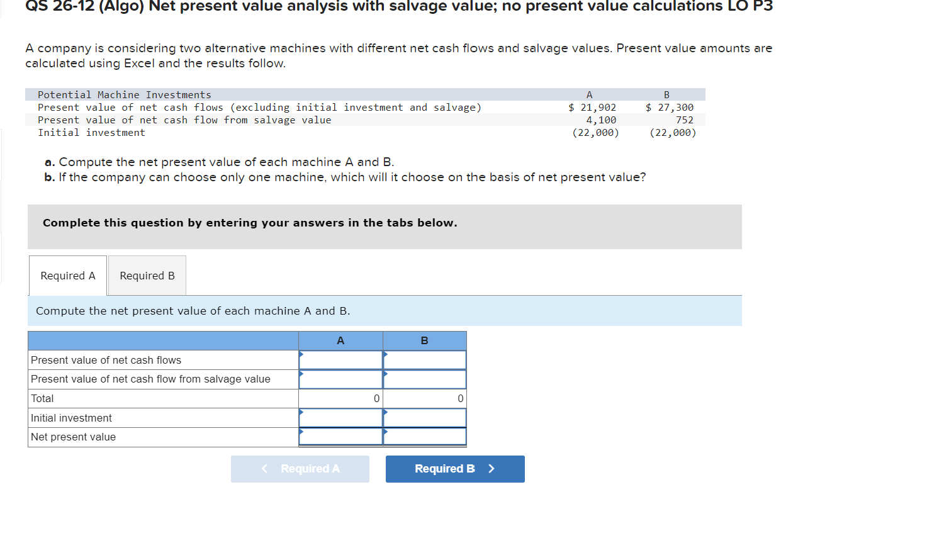Select the Total cell showing 0 under column B
Viewport: 944px width, 560px height.
425,398
